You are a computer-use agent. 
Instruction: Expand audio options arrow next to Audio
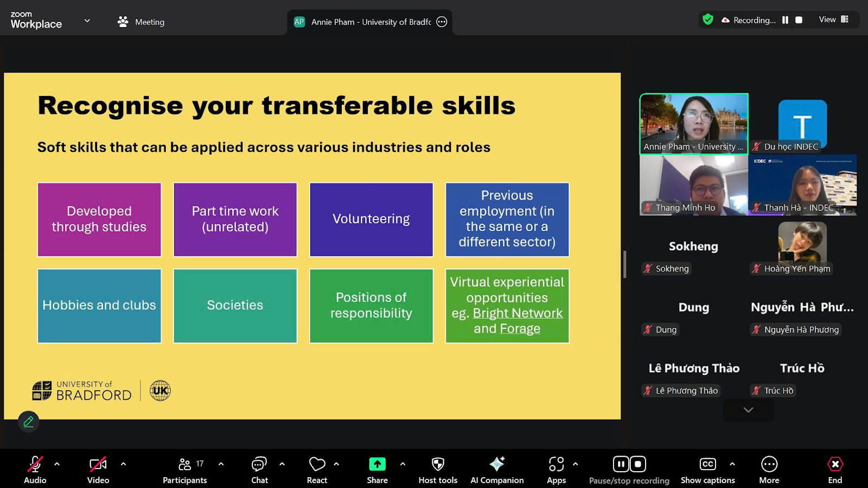coord(57,464)
